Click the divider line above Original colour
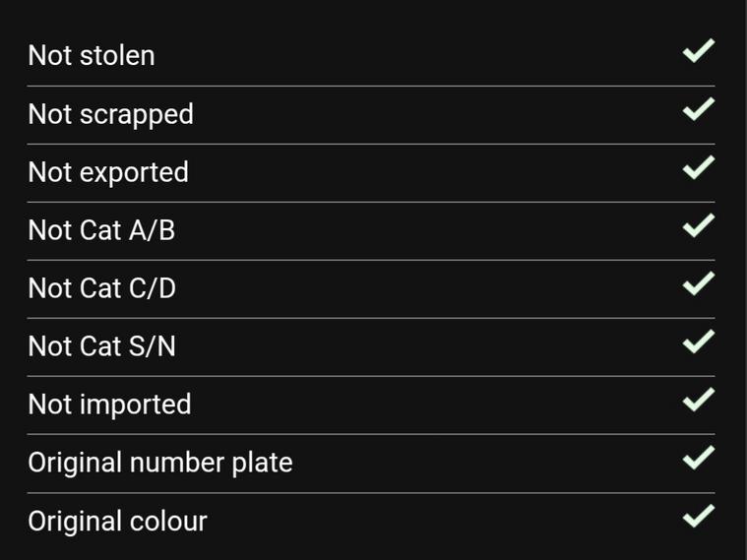The image size is (747, 560). pyautogui.click(x=371, y=492)
